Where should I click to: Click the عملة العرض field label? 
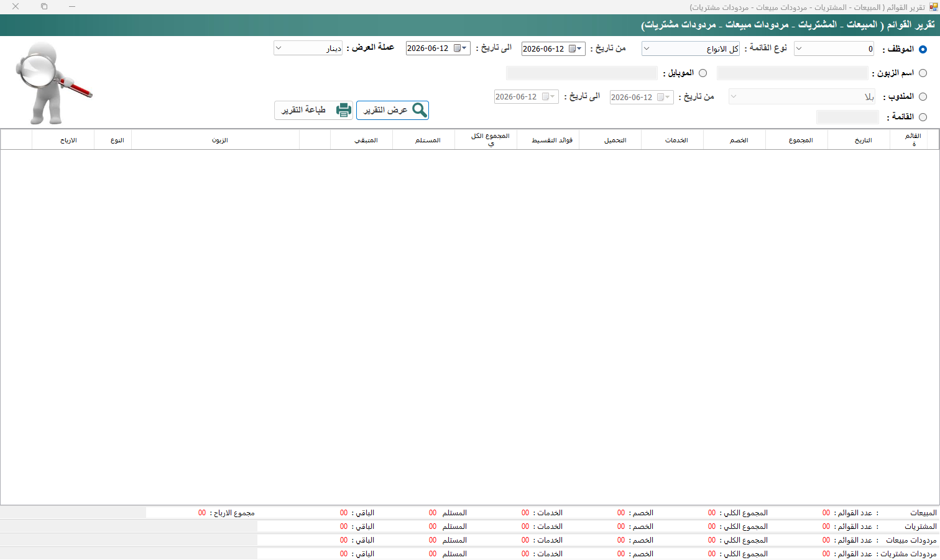pos(371,47)
